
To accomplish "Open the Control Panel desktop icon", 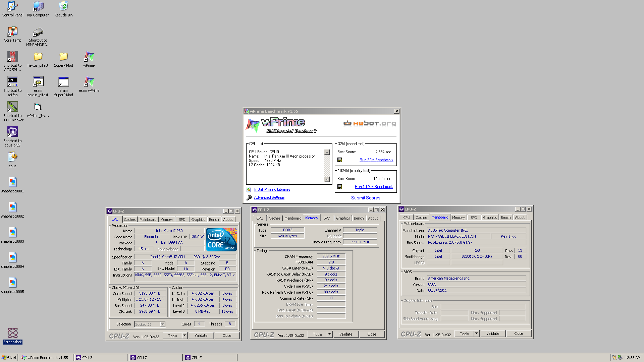I will (x=12, y=9).
